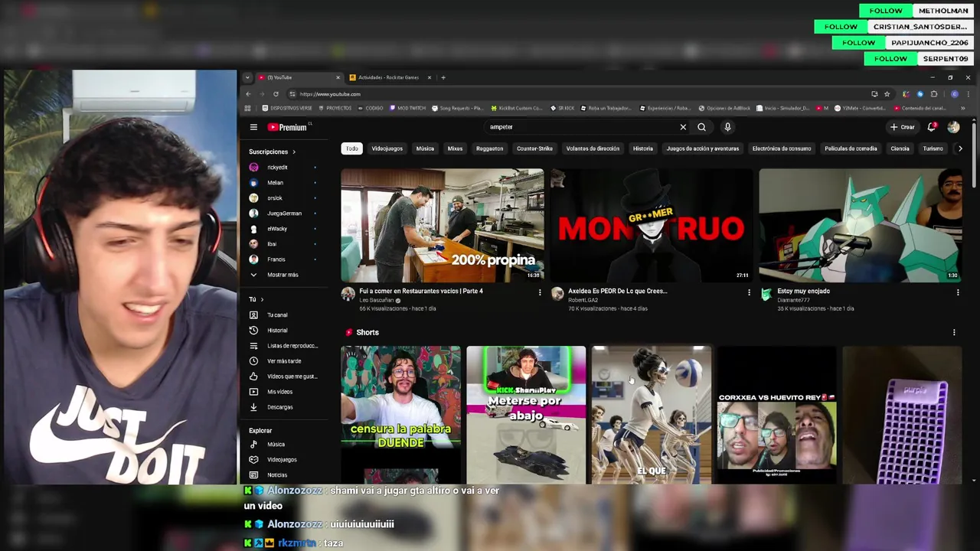Open the browser apps grid shortcut

(248, 108)
